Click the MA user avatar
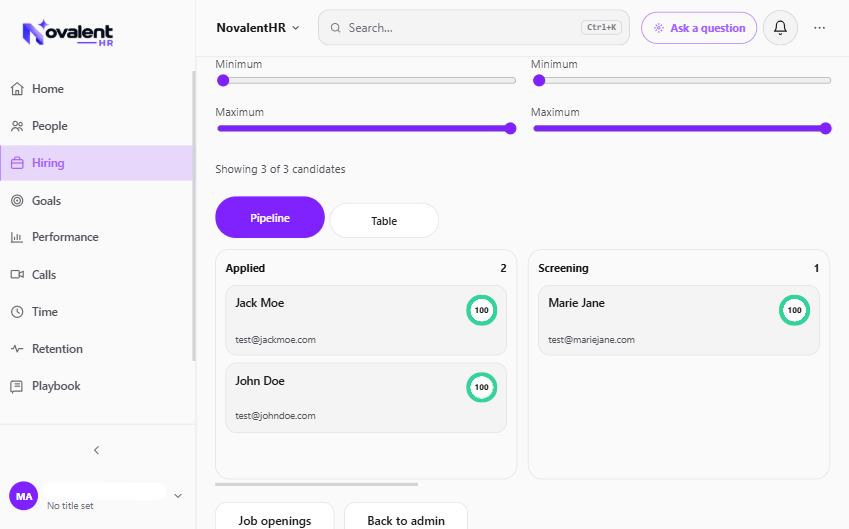The height and width of the screenshot is (529, 849). click(24, 496)
